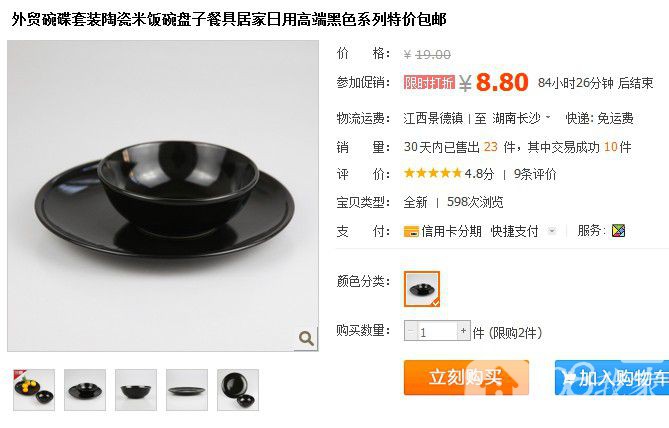Open the 9条评价 reviews link
Viewport: 669px width, 428px height.
(535, 174)
